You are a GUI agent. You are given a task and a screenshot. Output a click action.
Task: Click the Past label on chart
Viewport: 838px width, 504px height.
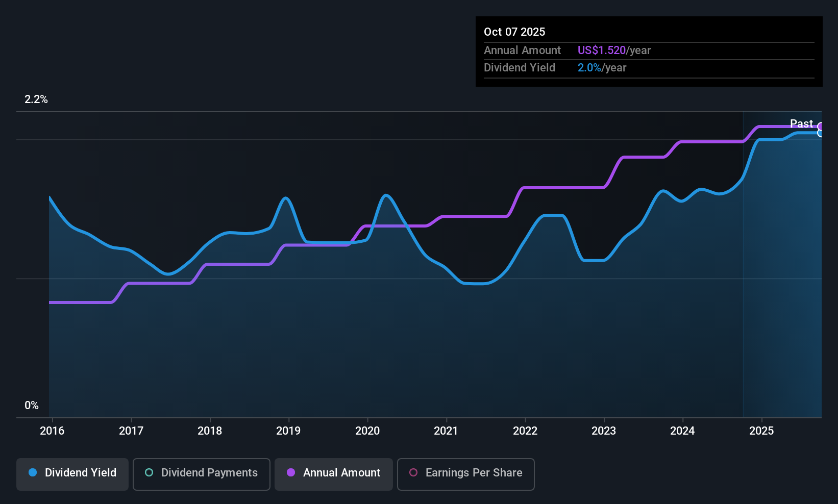pos(801,123)
